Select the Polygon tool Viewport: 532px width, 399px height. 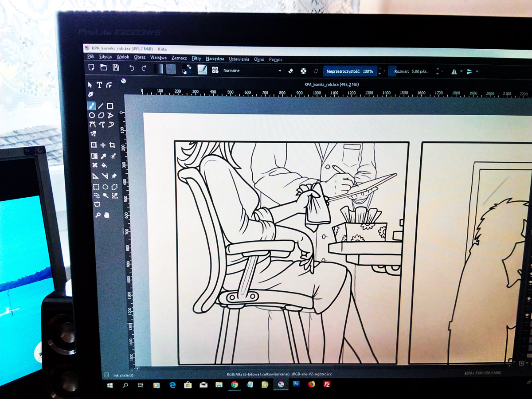click(101, 115)
